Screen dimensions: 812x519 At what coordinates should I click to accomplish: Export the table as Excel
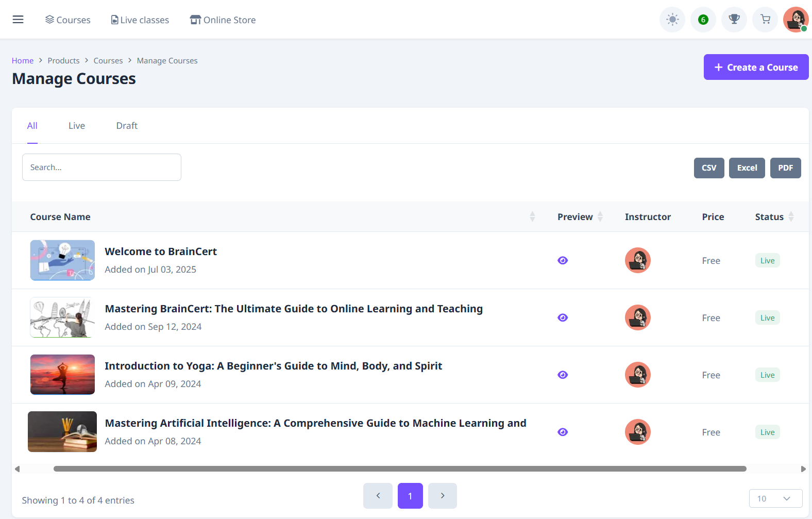pyautogui.click(x=747, y=168)
